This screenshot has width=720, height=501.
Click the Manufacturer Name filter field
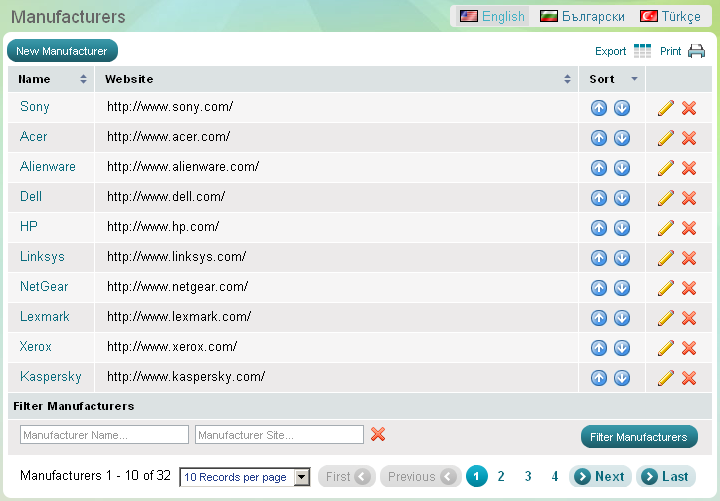click(x=104, y=435)
